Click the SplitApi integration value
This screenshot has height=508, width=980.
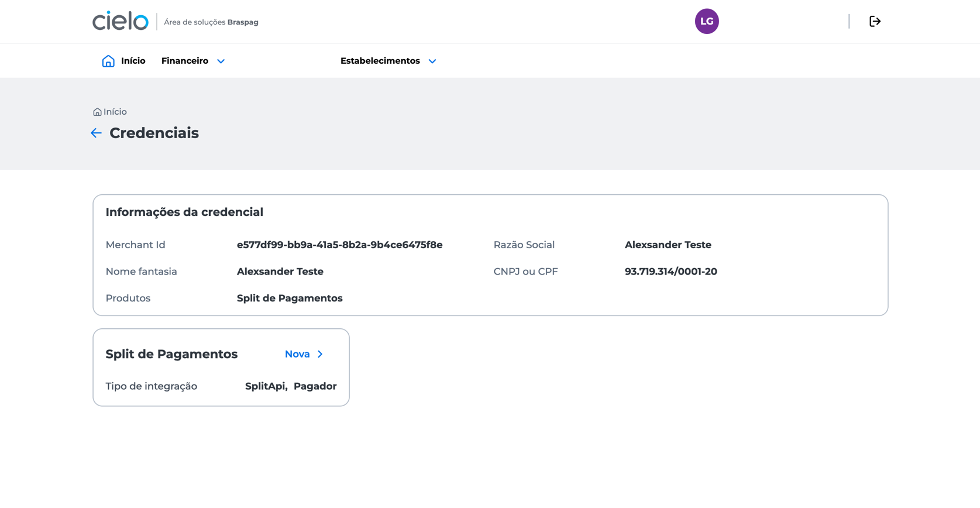click(266, 386)
